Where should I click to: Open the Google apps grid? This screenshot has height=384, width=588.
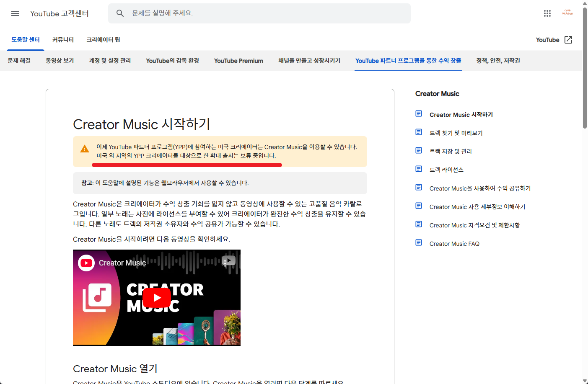(x=547, y=13)
